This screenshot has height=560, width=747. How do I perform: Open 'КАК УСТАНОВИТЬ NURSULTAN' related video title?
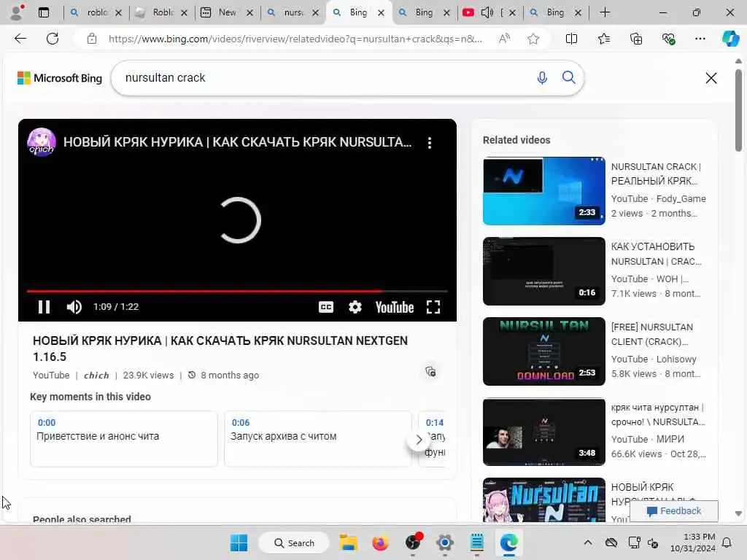(x=656, y=254)
